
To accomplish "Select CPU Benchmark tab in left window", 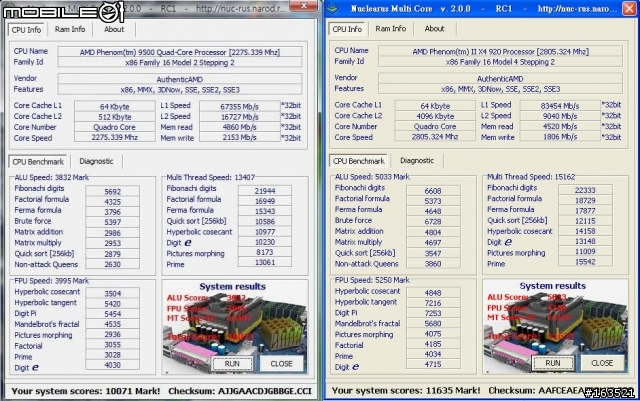I will tap(38, 162).
